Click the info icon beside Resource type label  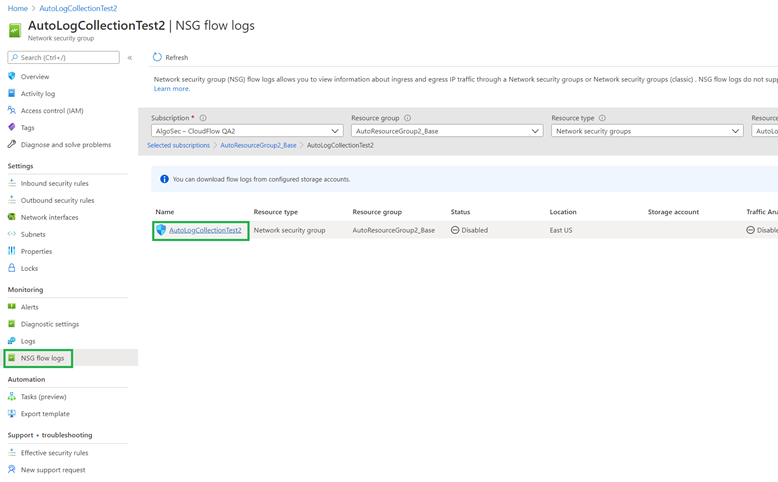(x=602, y=118)
